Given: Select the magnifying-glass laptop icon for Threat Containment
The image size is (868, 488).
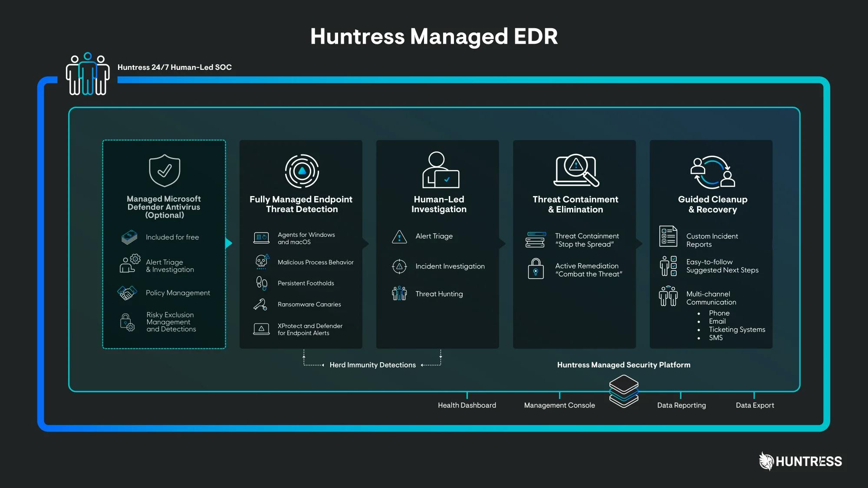Looking at the screenshot, I should pos(575,170).
